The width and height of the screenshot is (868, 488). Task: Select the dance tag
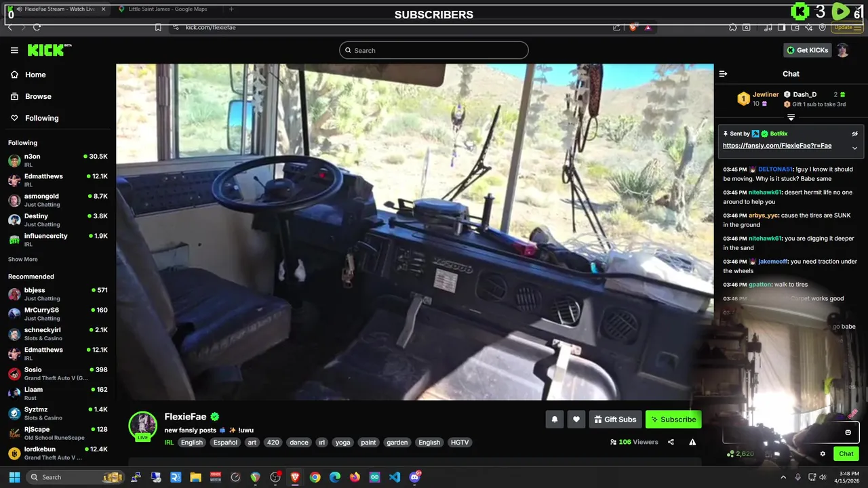click(299, 443)
